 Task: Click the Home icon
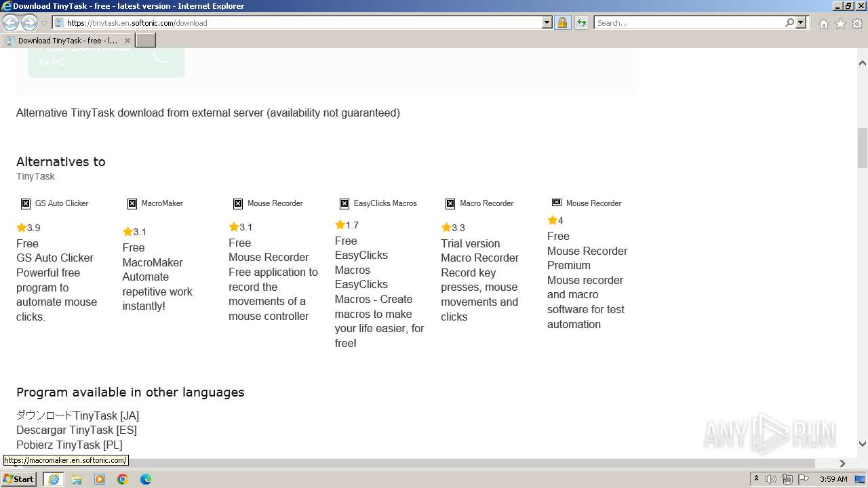823,24
